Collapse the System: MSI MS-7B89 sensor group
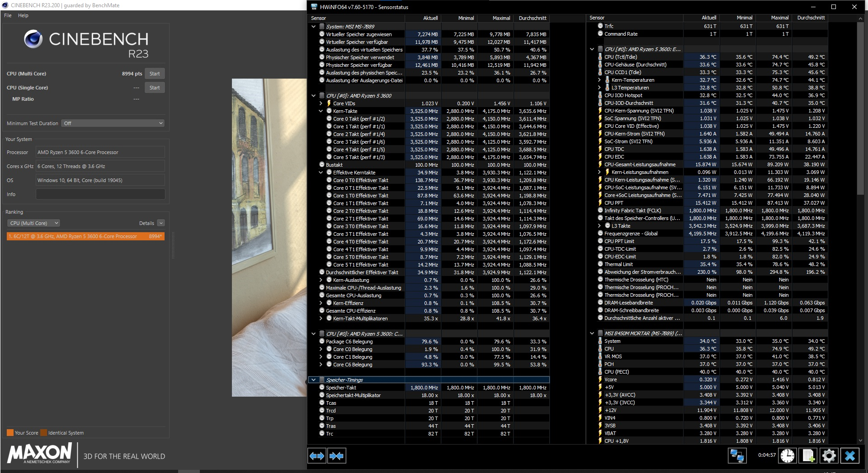Viewport: 868px width, 473px height. [313, 27]
